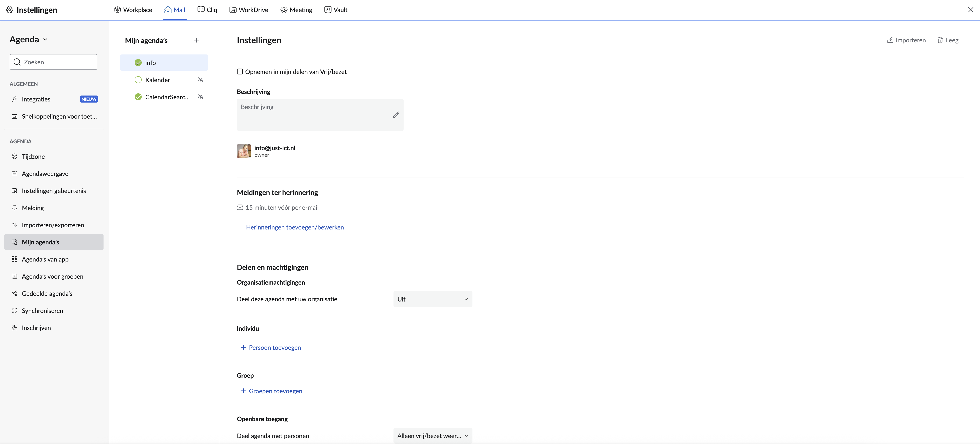Toggle visibility eye for Kalender agenda
Viewport: 980px width, 444px height.
click(200, 80)
